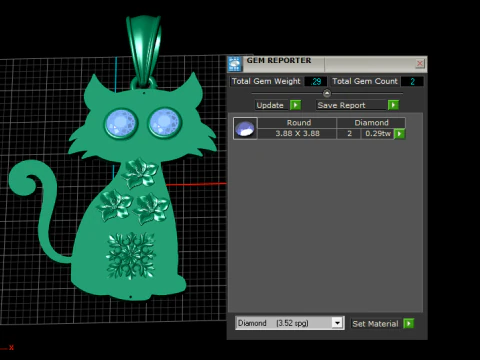Screen dimensions: 480x360
Task: Click the '0.29tw' weight cell
Action: pyautogui.click(x=378, y=134)
